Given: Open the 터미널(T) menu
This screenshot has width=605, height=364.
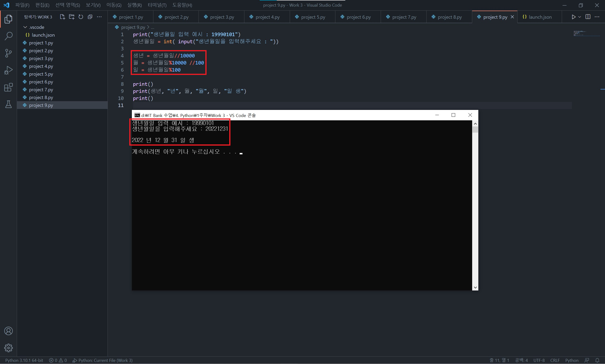Looking at the screenshot, I should coord(157,5).
